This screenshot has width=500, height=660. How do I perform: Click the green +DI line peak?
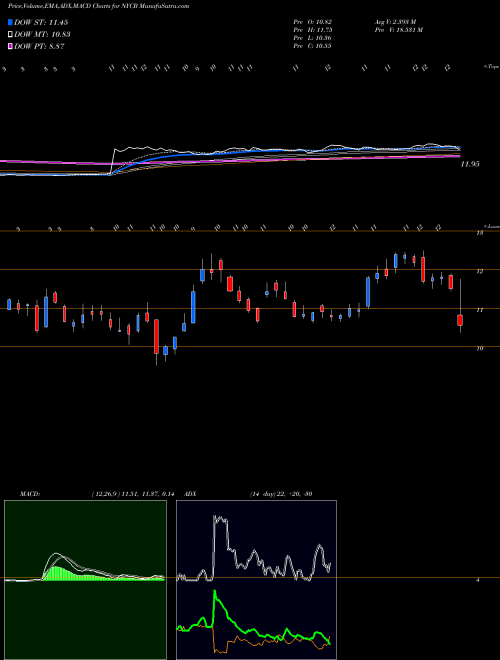coord(215,591)
